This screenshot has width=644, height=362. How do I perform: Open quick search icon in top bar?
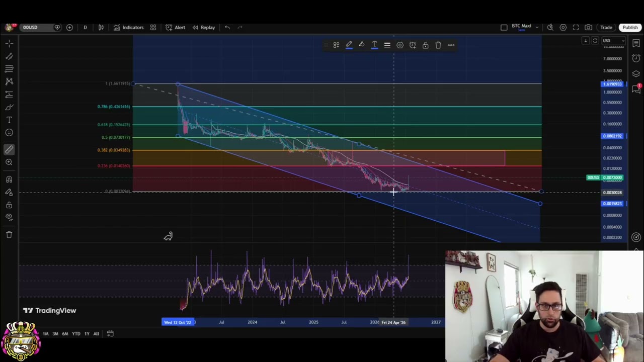[x=550, y=27]
